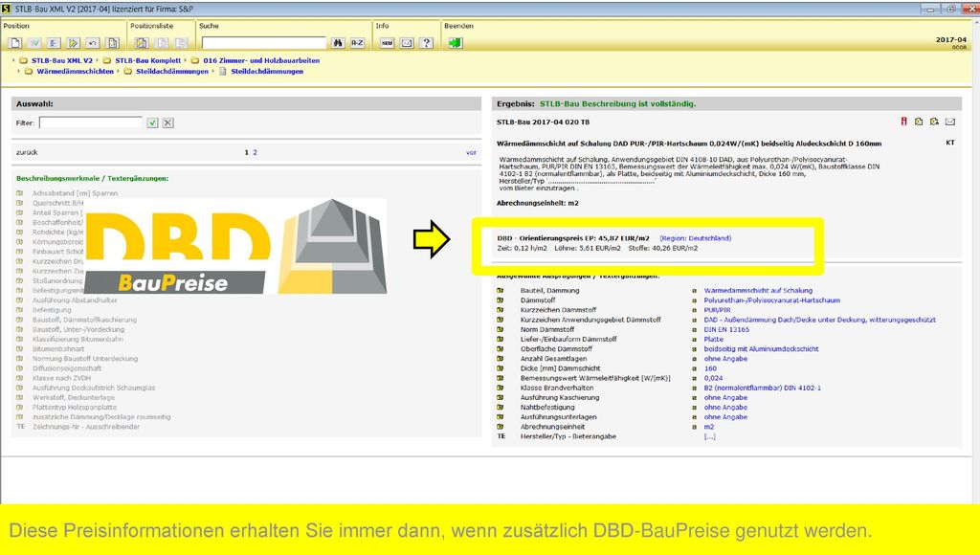Viewport: 980px width, 555px height.
Task: Click the envelope icon in Info toolbar
Action: (407, 43)
